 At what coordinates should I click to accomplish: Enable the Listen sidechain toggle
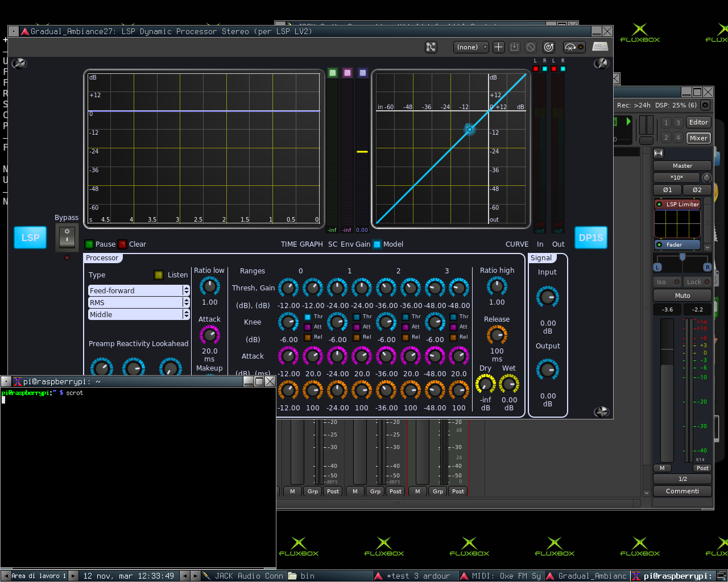click(x=159, y=275)
